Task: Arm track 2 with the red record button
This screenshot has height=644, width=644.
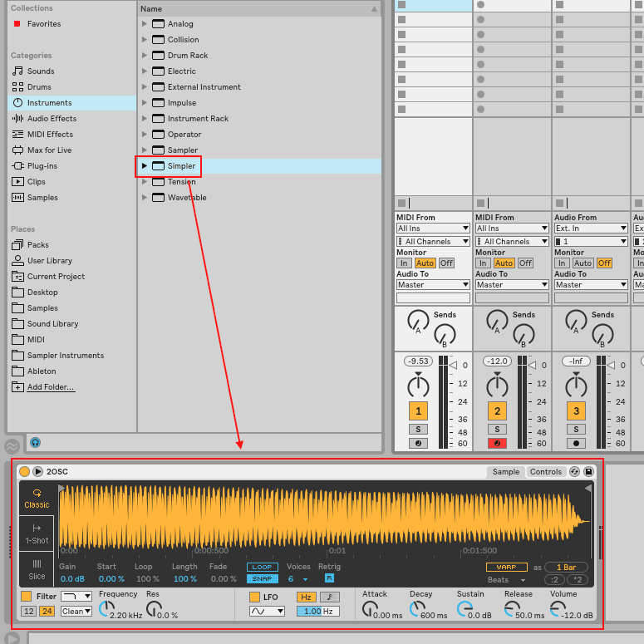Action: click(x=497, y=443)
